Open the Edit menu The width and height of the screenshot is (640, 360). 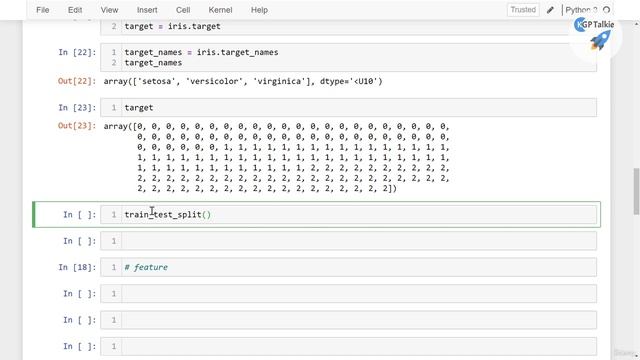point(75,10)
